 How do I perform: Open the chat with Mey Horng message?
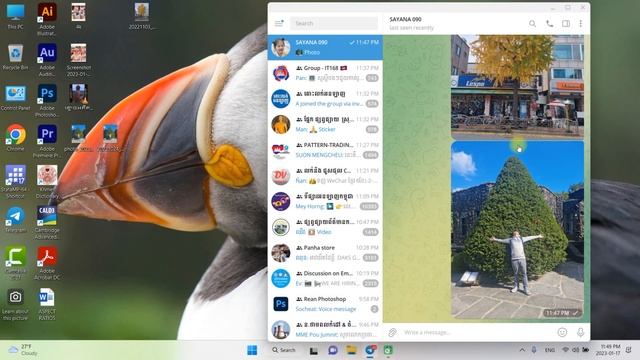[325, 201]
